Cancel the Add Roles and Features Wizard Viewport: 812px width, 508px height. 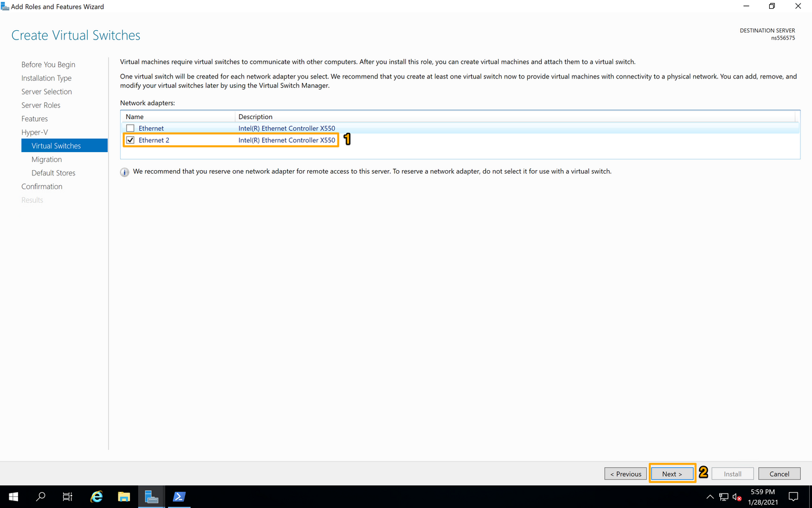coord(779,473)
